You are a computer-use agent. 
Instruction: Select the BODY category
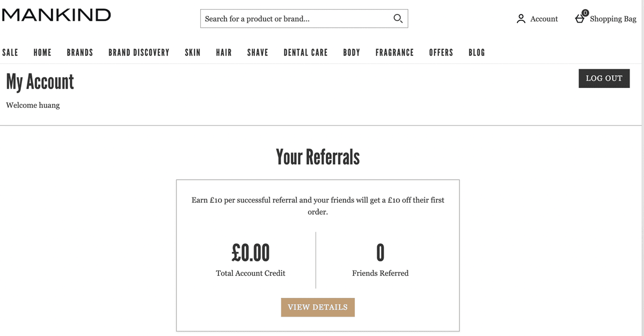pos(352,53)
